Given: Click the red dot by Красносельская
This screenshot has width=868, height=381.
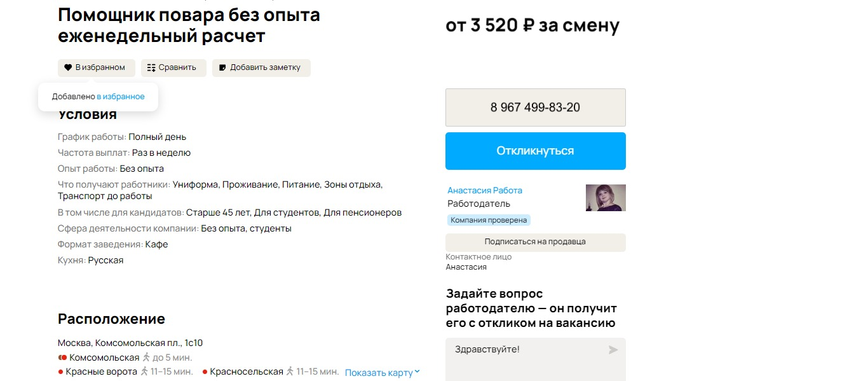Looking at the screenshot, I should [x=205, y=372].
